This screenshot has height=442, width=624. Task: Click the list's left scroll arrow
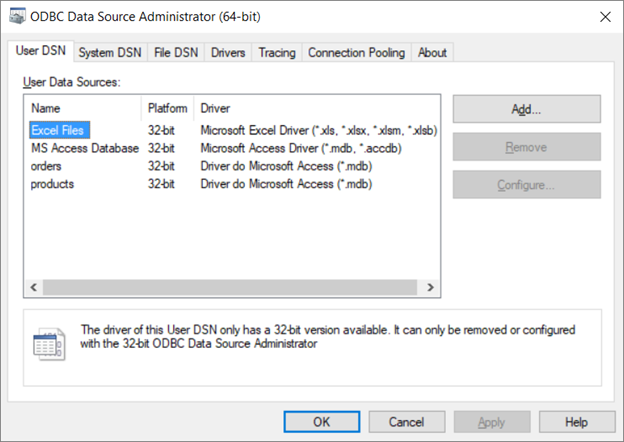pos(32,288)
